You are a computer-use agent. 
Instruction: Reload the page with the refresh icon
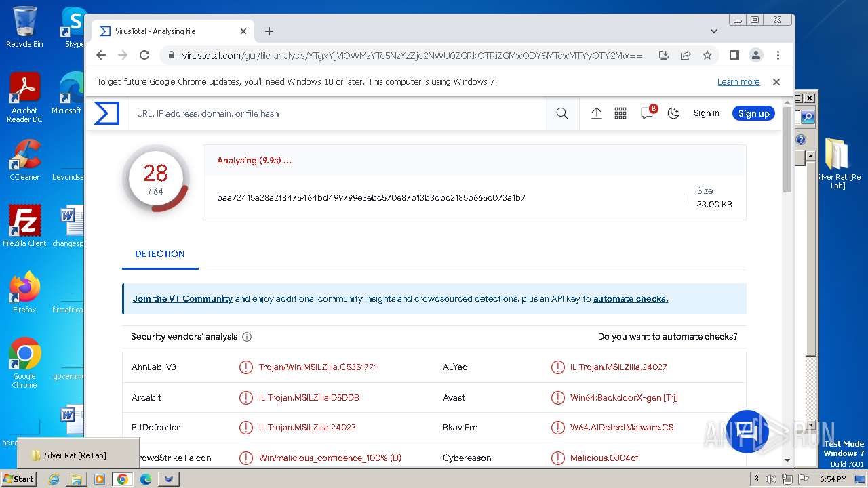(144, 55)
